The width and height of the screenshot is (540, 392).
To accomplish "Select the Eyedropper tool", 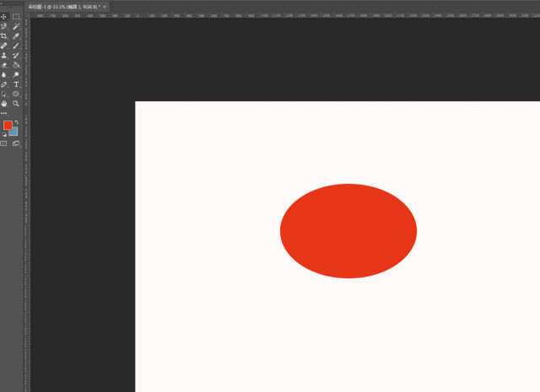I will (x=16, y=35).
